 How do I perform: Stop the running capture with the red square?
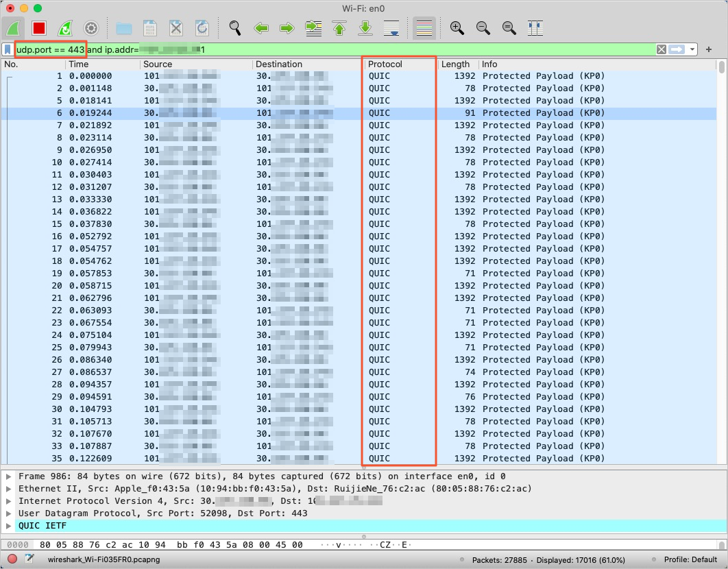click(39, 28)
